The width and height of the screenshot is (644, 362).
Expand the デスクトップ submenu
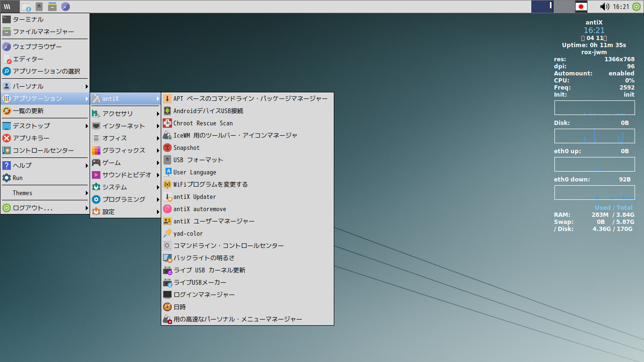[45, 126]
